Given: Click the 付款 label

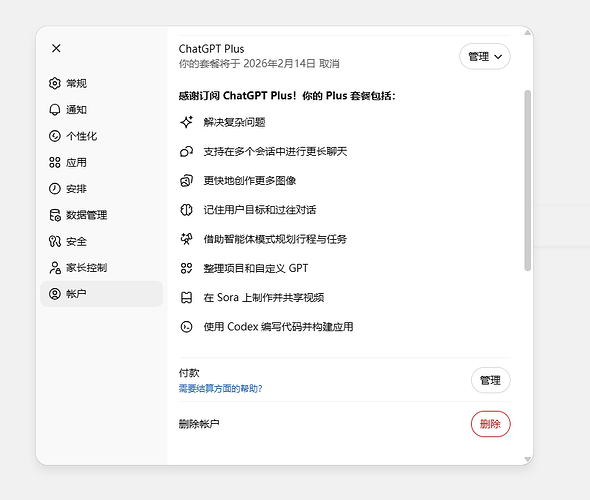Looking at the screenshot, I should (x=189, y=373).
